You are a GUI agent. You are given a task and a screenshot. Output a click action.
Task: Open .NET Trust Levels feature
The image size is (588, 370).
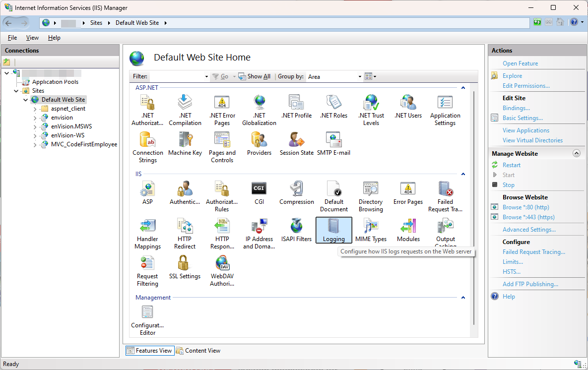click(371, 110)
